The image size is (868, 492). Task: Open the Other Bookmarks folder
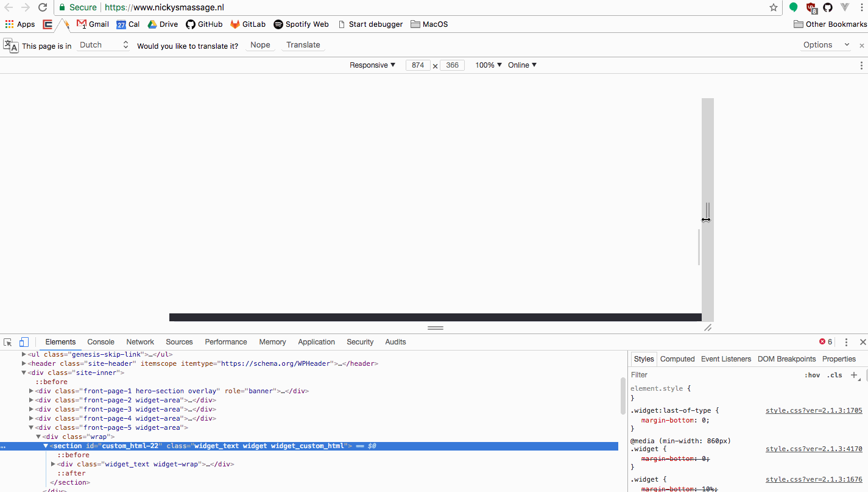click(830, 24)
